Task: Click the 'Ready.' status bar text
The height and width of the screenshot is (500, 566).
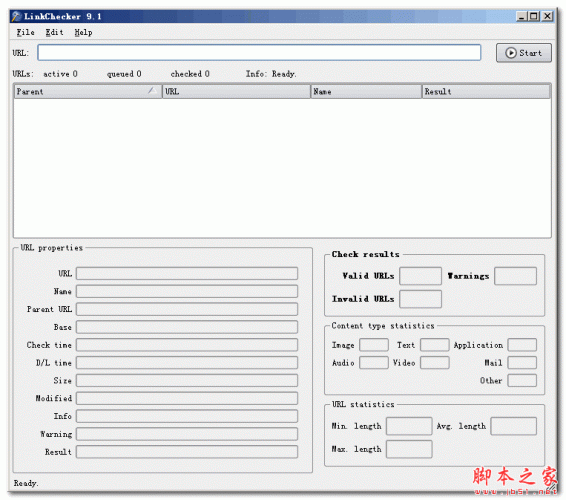Action: [26, 483]
